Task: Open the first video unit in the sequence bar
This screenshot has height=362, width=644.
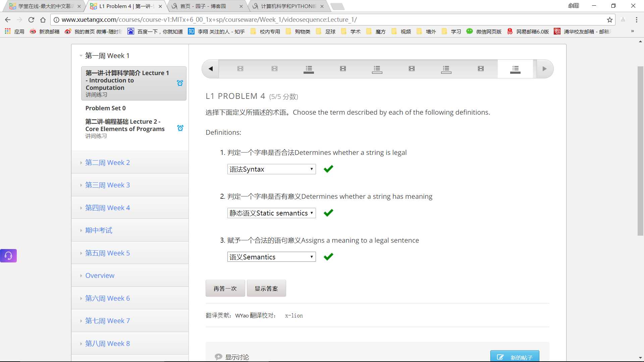Action: click(240, 69)
